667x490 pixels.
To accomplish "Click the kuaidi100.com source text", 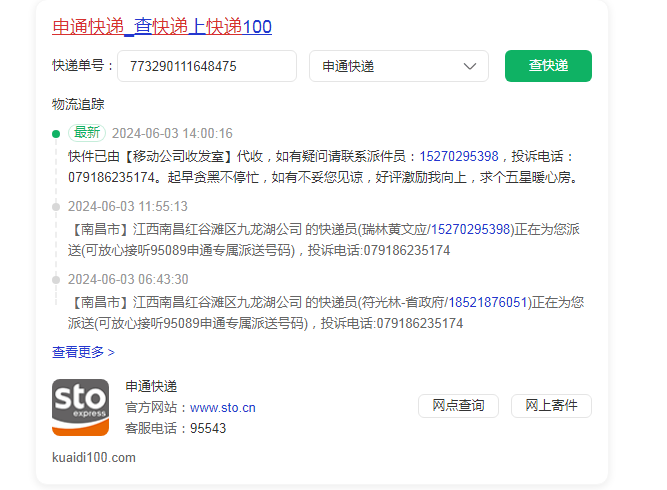I will (94, 458).
